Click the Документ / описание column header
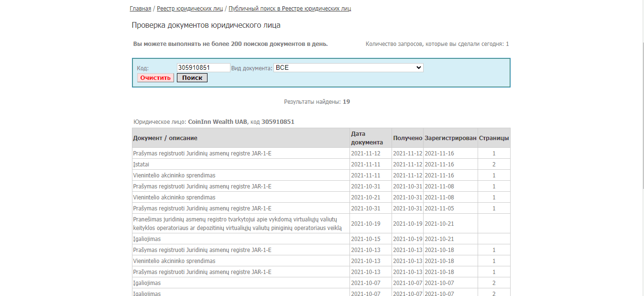Screen dimensions: 644x296 (165, 138)
